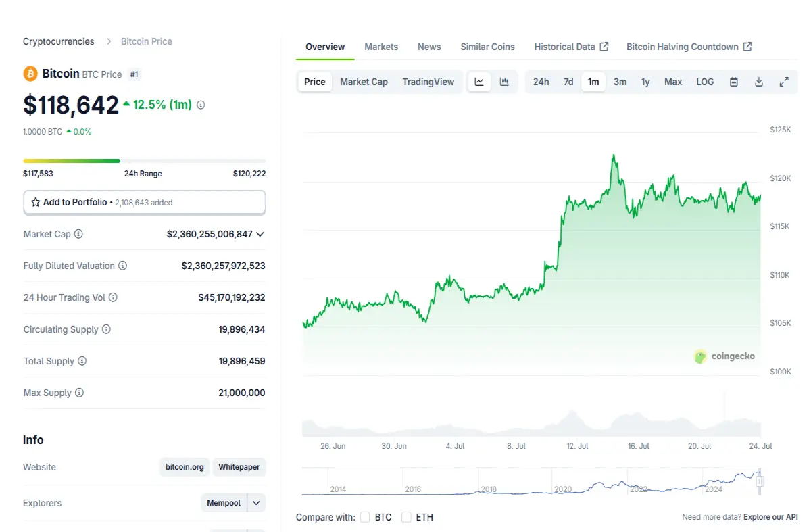This screenshot has height=532, width=811.
Task: Click the volume chart area below price
Action: pos(531,422)
